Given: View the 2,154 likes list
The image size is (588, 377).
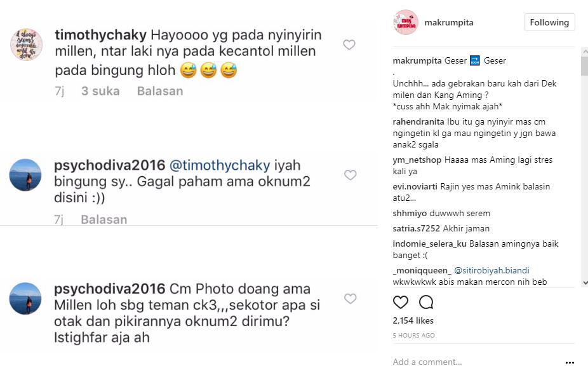Looking at the screenshot, I should tap(413, 320).
